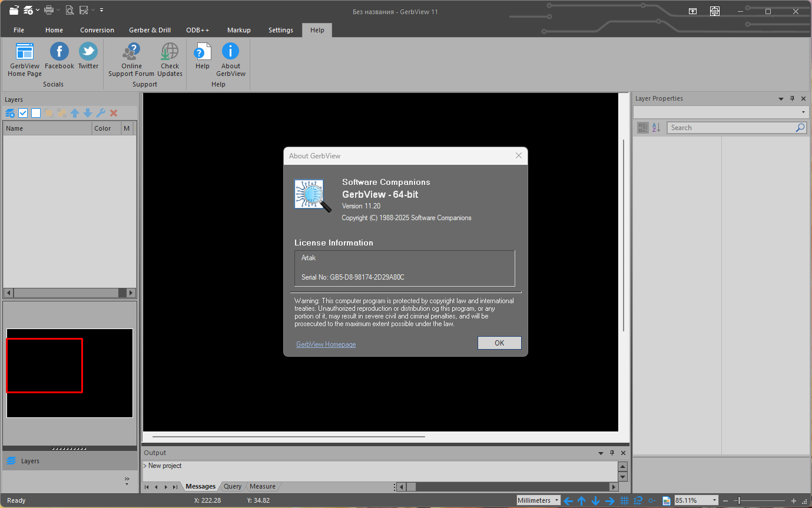Move layer down with the down arrow
Viewport: 812px width, 508px height.
click(88, 113)
